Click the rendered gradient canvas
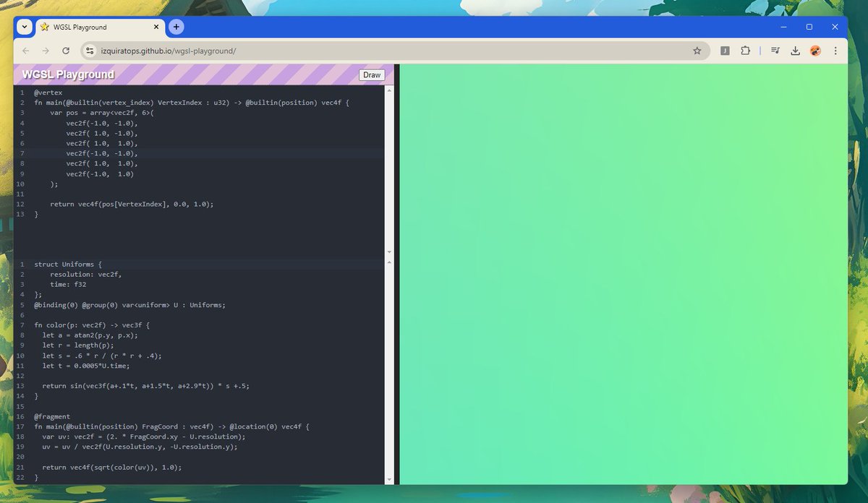The image size is (868, 503). click(x=623, y=274)
